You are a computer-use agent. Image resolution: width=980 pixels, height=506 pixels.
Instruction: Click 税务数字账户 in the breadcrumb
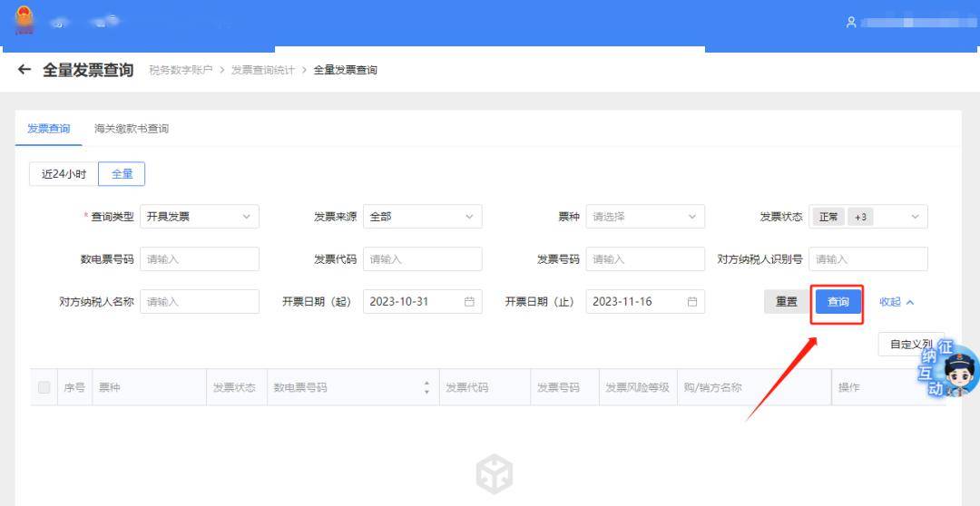(x=181, y=70)
